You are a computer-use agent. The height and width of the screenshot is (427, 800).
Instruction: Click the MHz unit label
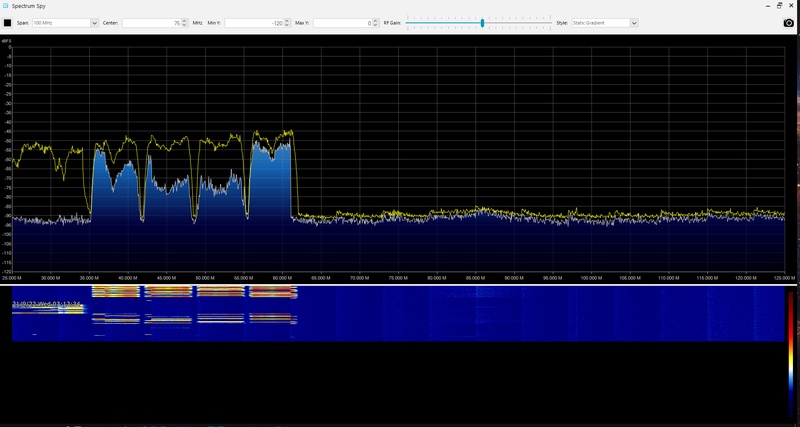point(197,23)
